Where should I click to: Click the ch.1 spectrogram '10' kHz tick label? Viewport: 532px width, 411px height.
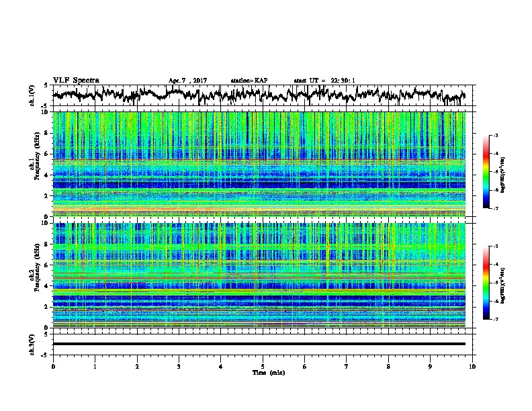click(45, 112)
